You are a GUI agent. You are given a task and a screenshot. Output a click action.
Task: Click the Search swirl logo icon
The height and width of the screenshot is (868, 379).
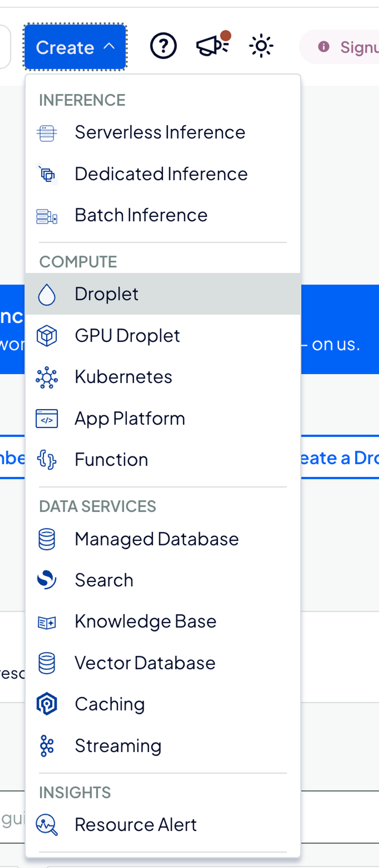pos(47,580)
